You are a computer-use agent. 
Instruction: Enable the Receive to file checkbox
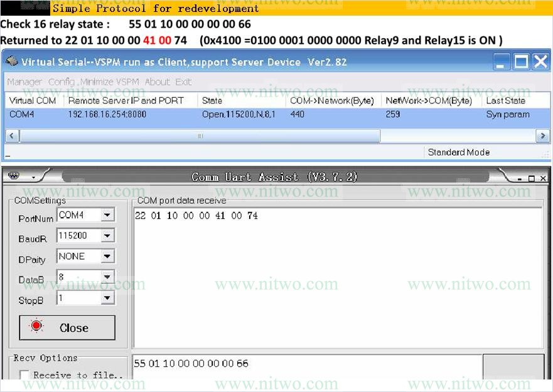(23, 375)
